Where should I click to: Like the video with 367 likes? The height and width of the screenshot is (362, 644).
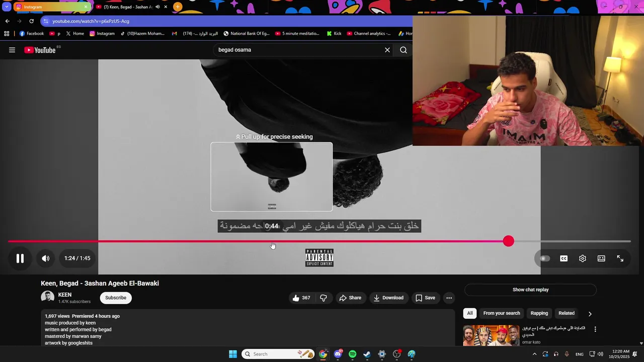pos(301,298)
